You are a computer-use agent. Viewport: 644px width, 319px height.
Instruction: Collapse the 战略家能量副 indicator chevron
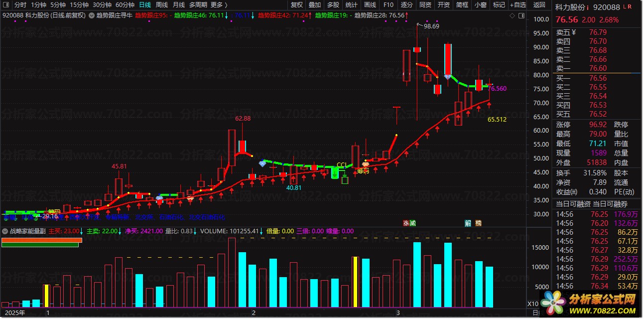[x=5, y=231]
